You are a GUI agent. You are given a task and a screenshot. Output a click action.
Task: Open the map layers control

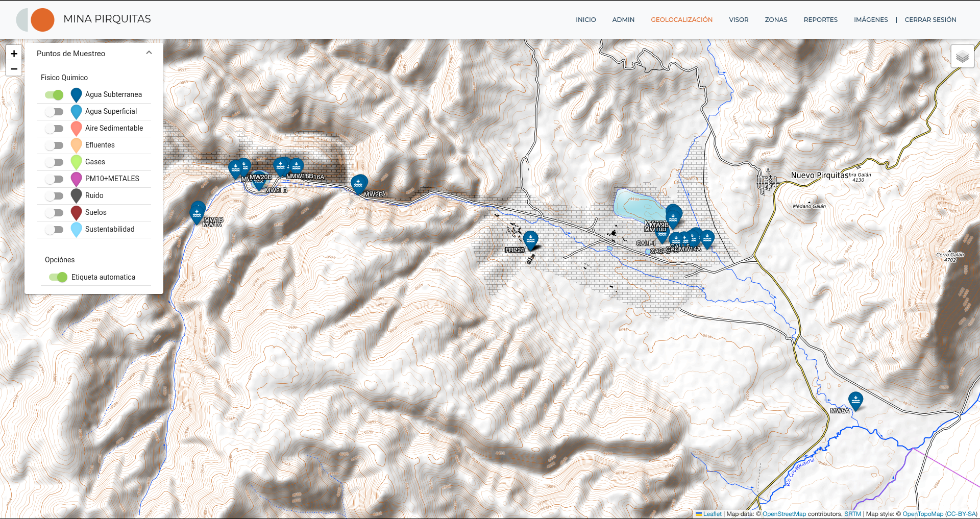pos(963,56)
